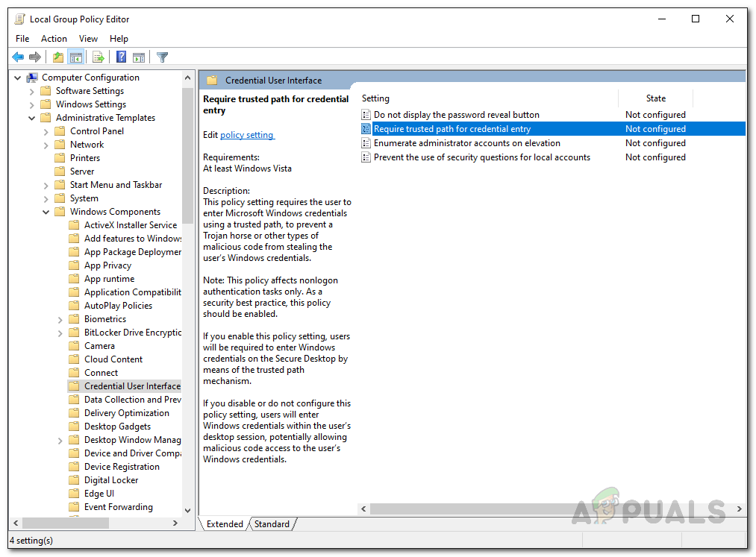Select 'Enumerate administrator accounts on elevation' setting
Screen dimensions: 756x557
click(466, 143)
